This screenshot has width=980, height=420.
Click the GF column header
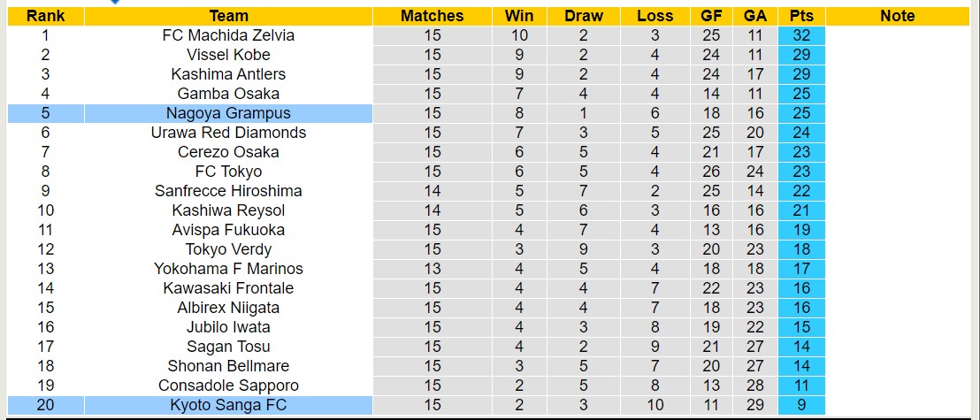tap(711, 16)
